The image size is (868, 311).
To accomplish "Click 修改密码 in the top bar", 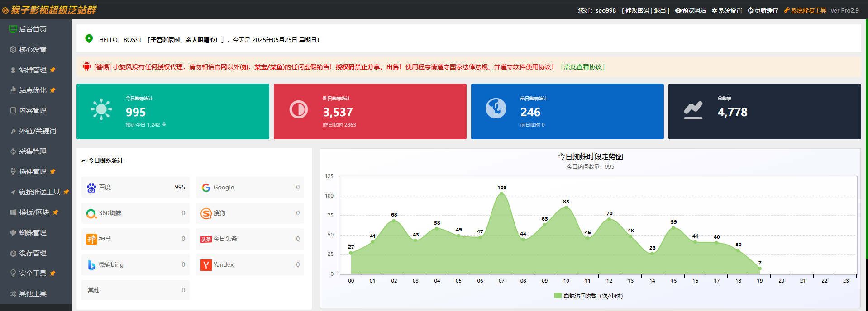I will click(x=637, y=10).
